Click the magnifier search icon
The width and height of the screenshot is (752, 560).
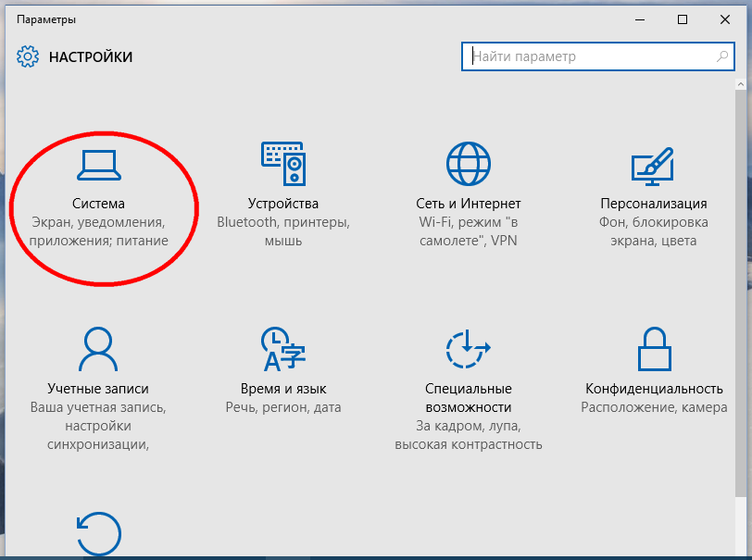point(722,56)
